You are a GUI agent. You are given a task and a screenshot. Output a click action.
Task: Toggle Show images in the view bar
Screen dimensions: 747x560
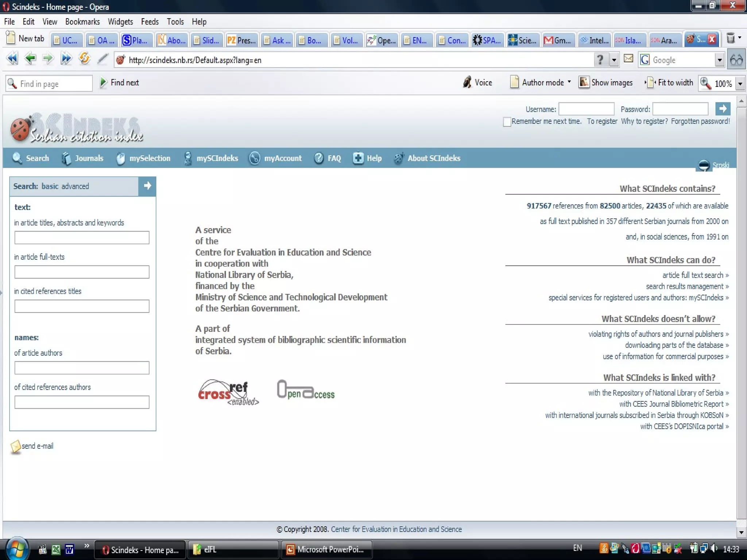(606, 82)
